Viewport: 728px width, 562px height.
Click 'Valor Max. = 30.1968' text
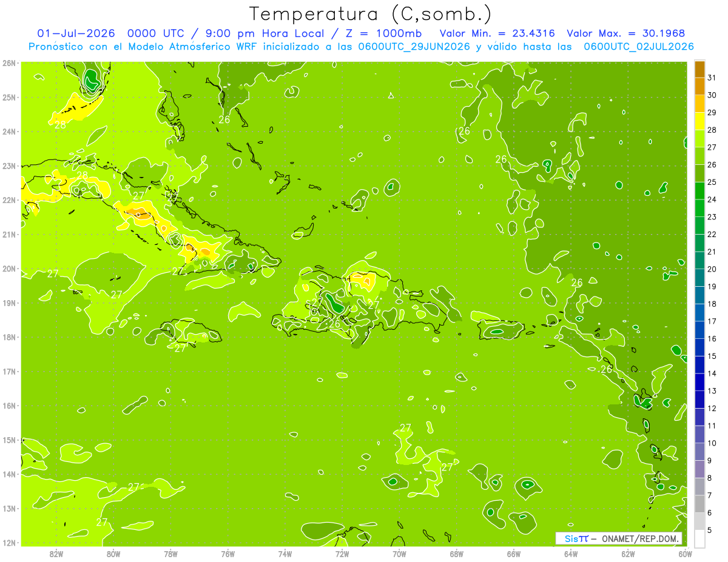pyautogui.click(x=625, y=33)
